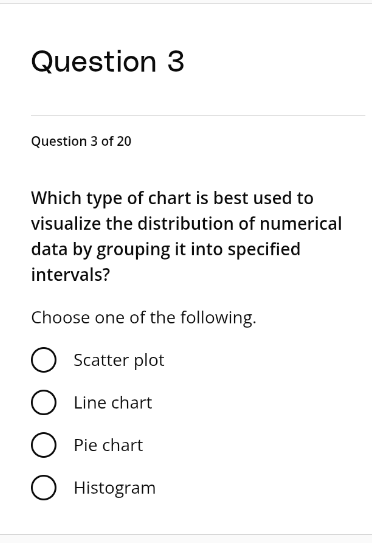Screen dimensions: 372x543
Task: Mark the Histogram radio button
Action: pos(44,488)
